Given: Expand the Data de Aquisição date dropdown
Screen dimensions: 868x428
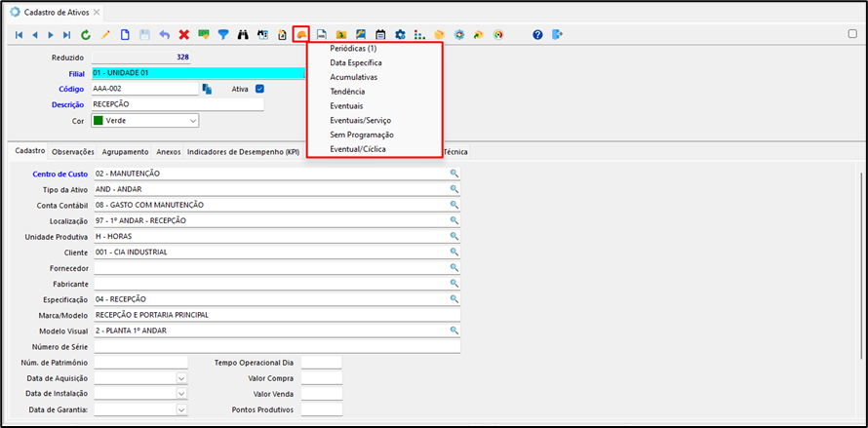Looking at the screenshot, I should [181, 377].
